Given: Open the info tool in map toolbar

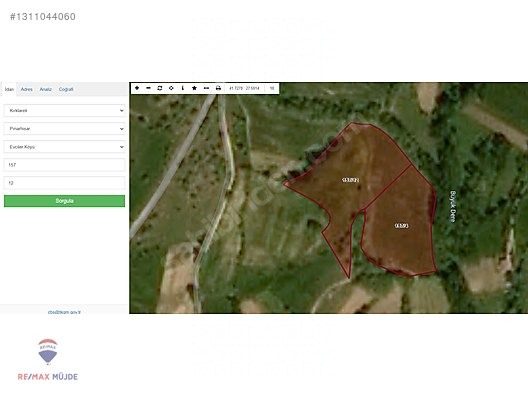Looking at the screenshot, I should [x=183, y=88].
